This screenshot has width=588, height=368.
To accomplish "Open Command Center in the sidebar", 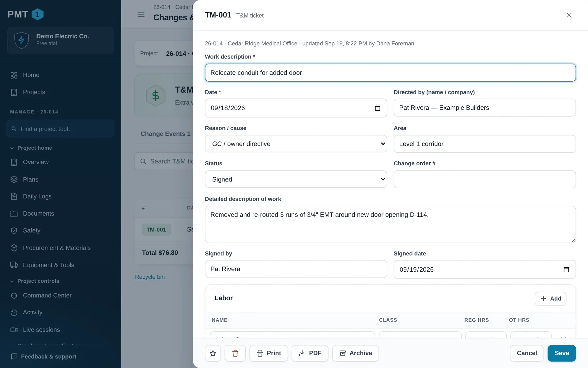I will click(47, 296).
